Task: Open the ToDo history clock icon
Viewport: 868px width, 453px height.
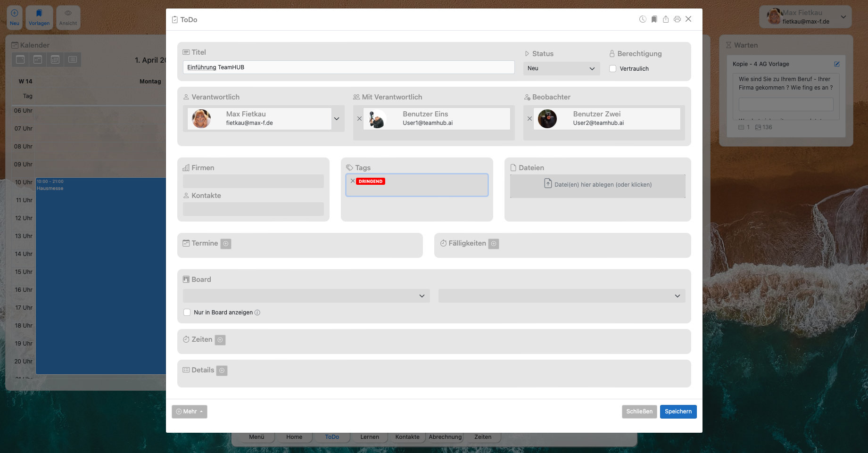Action: 643,19
